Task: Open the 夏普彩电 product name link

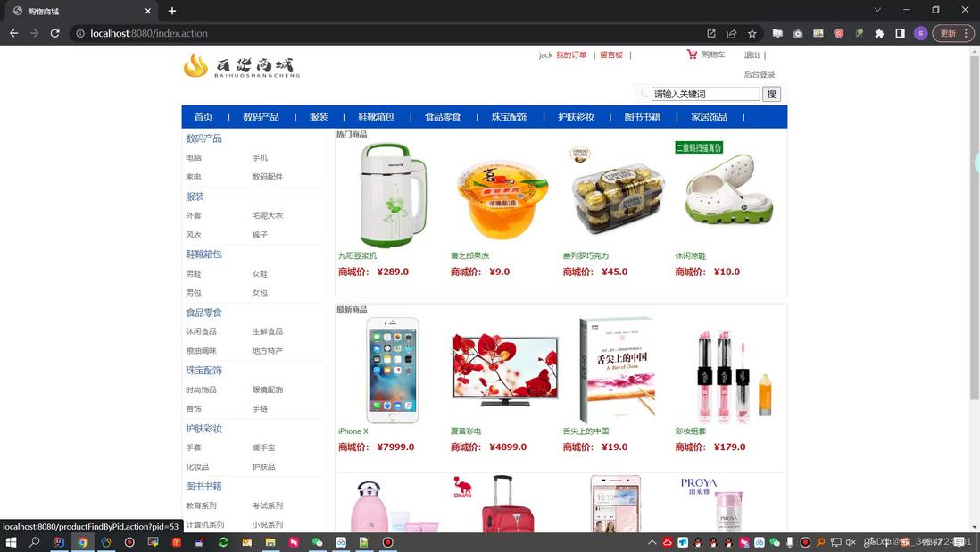Action: point(466,431)
